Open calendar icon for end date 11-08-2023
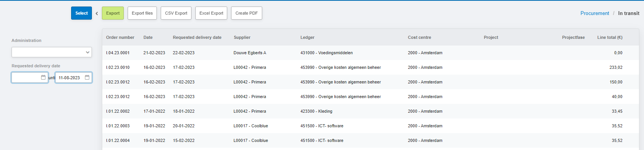 (87, 78)
